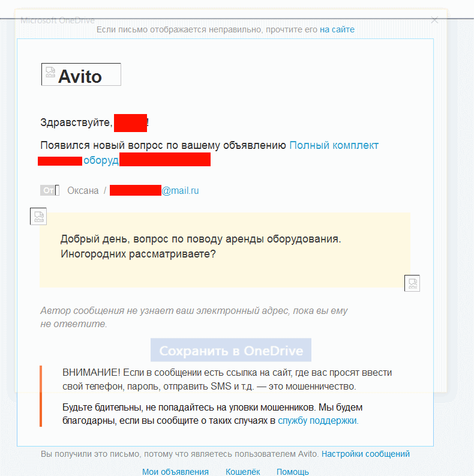Close the Microsoft OneDrive dialog
This screenshot has width=474, height=476.
pos(434,20)
